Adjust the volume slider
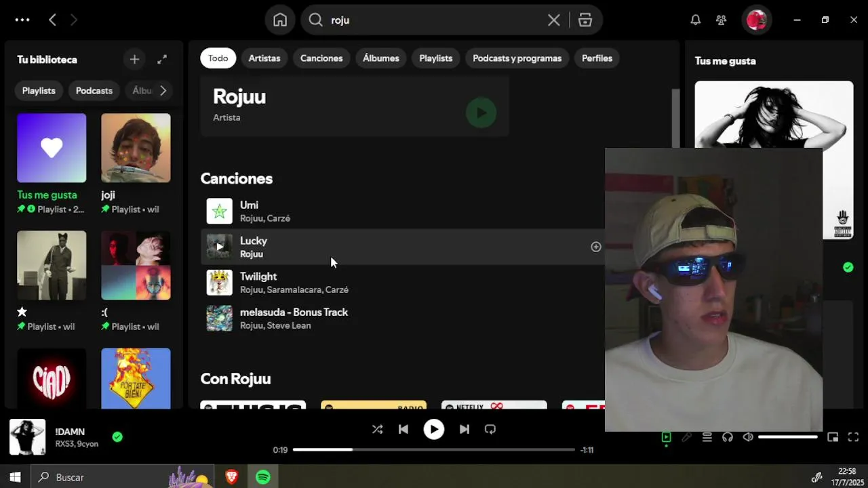This screenshot has height=488, width=868. click(787, 437)
